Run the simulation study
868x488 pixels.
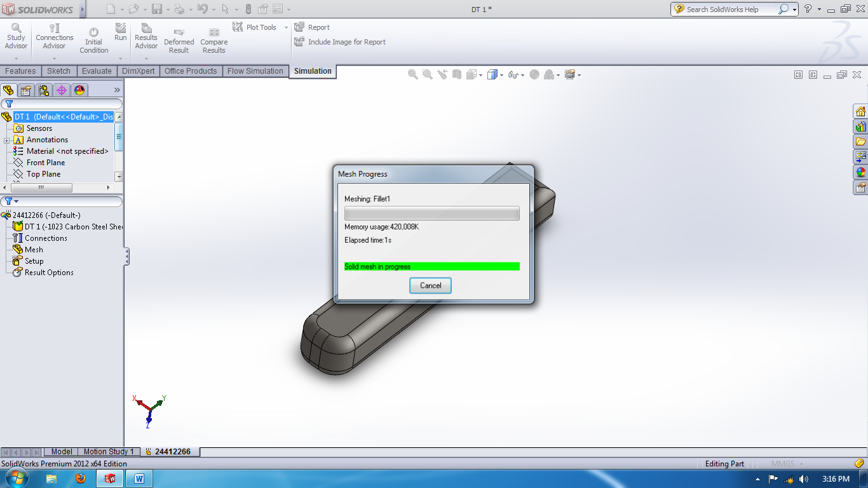tap(120, 32)
